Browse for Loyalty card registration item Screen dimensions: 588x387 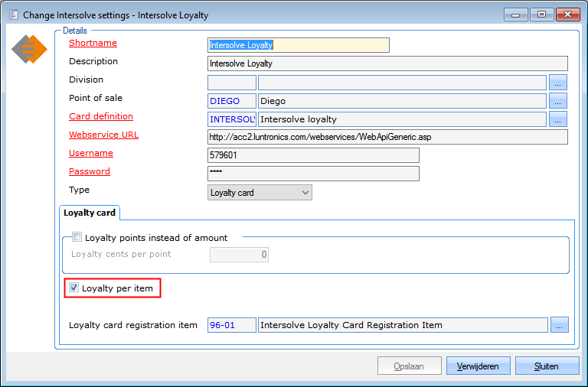click(x=560, y=325)
